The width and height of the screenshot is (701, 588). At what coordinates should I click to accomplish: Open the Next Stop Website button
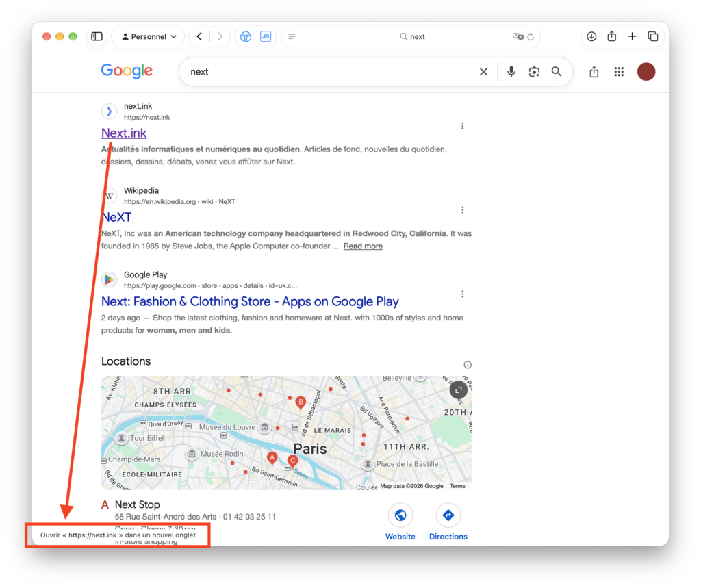coord(400,522)
